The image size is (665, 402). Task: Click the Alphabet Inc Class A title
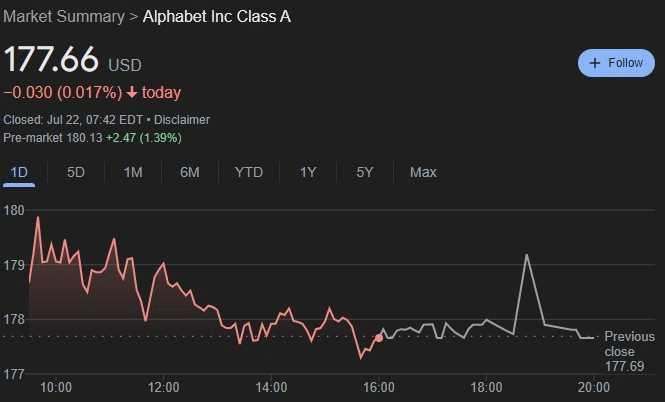[217, 17]
